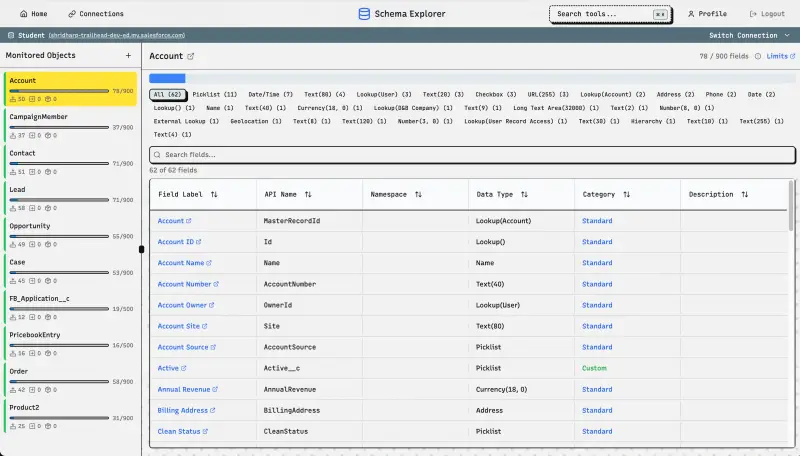Select Opportunity in Monitored Objects
The width and height of the screenshot is (800, 456).
tap(70, 235)
